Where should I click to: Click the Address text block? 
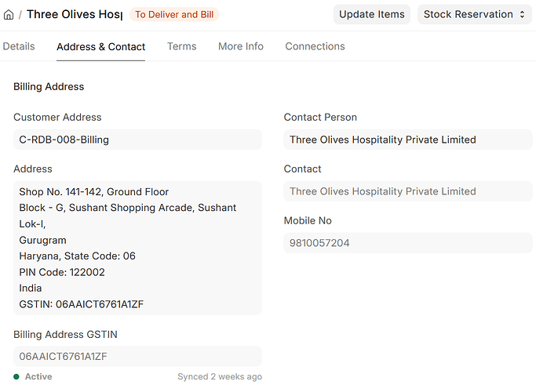[x=137, y=248]
